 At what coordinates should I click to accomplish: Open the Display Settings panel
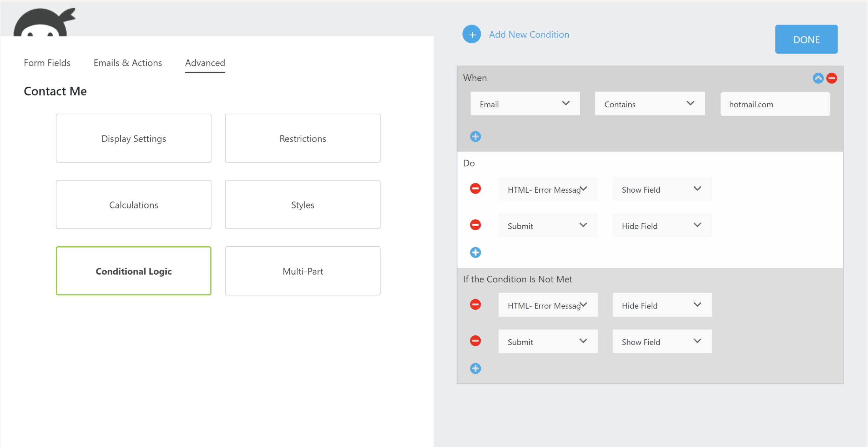coord(133,138)
